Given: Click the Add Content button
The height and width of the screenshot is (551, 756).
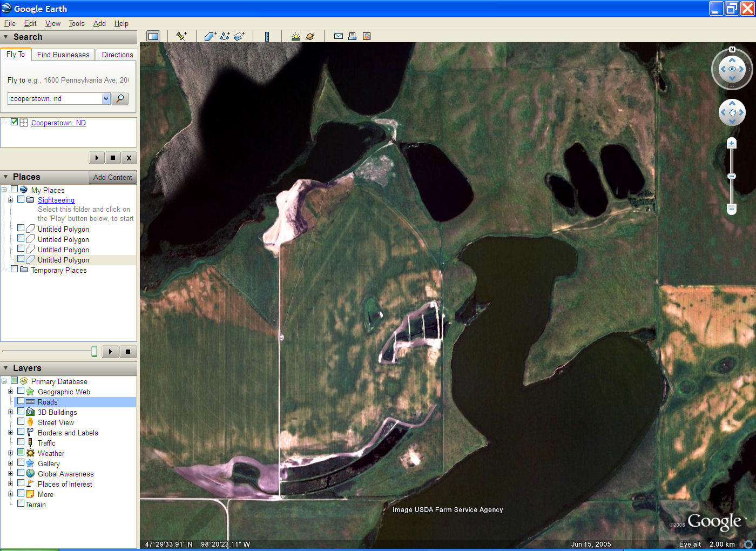Looking at the screenshot, I should click(112, 177).
